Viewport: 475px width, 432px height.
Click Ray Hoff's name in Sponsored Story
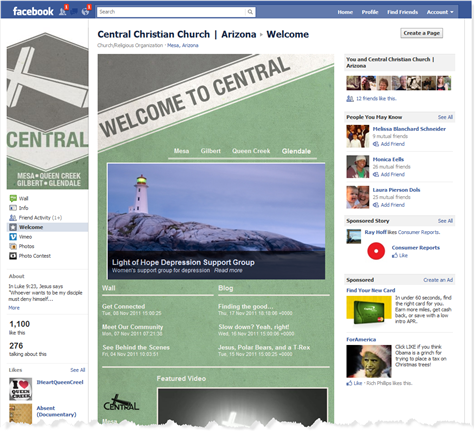click(375, 232)
